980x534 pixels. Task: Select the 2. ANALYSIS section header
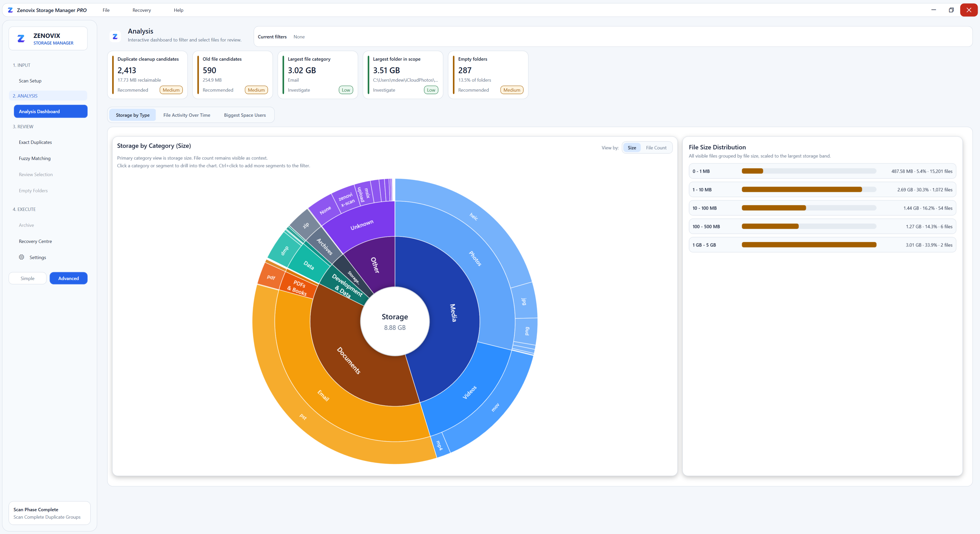(x=48, y=96)
